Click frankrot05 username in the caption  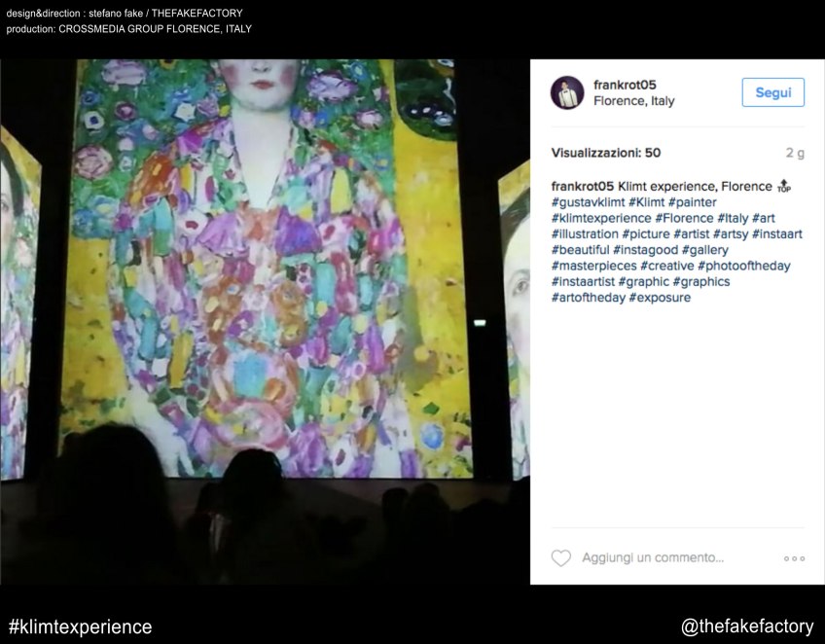click(x=582, y=186)
